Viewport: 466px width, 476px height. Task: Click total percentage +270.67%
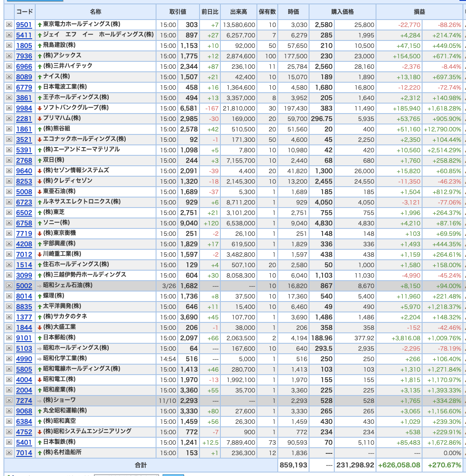click(444, 465)
